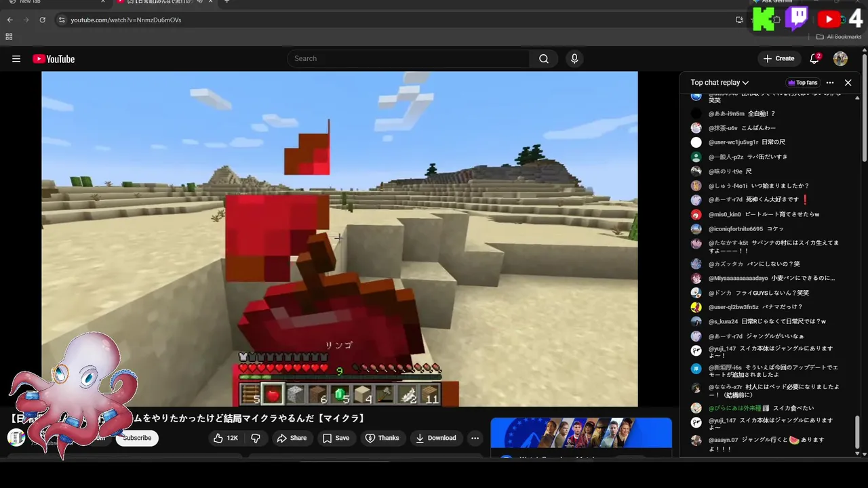Click the youtube.com address bar URL
This screenshot has width=868, height=488.
pyautogui.click(x=126, y=20)
